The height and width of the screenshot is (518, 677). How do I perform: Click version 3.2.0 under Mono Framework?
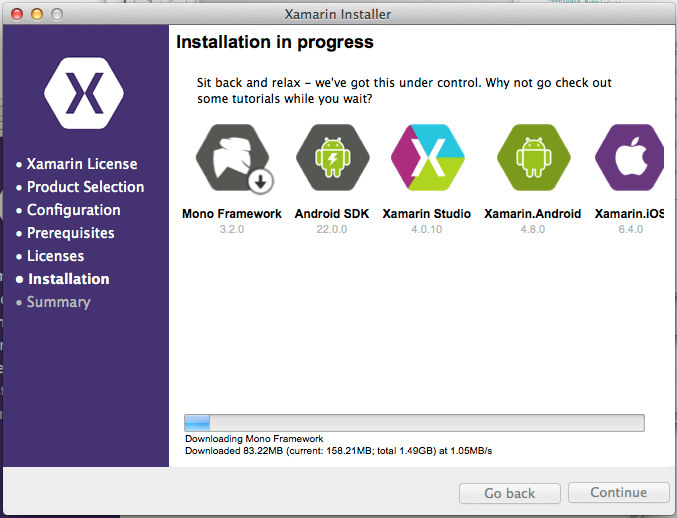click(232, 229)
